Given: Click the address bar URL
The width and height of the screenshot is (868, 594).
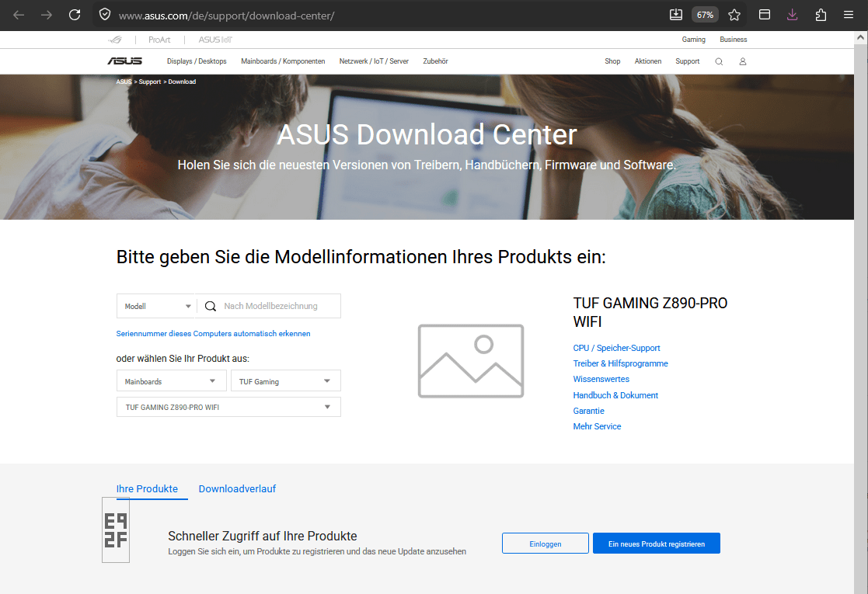Looking at the screenshot, I should [226, 16].
